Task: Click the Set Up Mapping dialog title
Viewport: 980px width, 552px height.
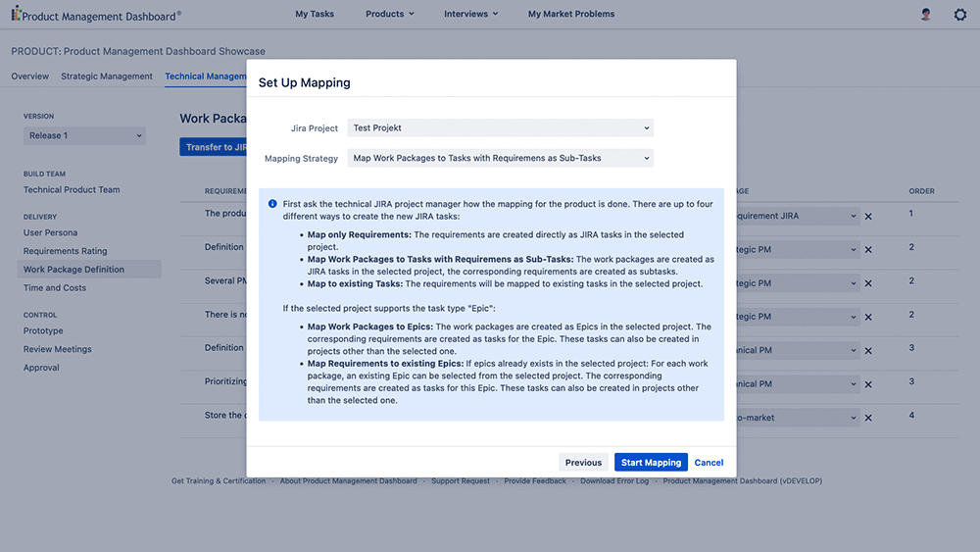Action: [304, 82]
